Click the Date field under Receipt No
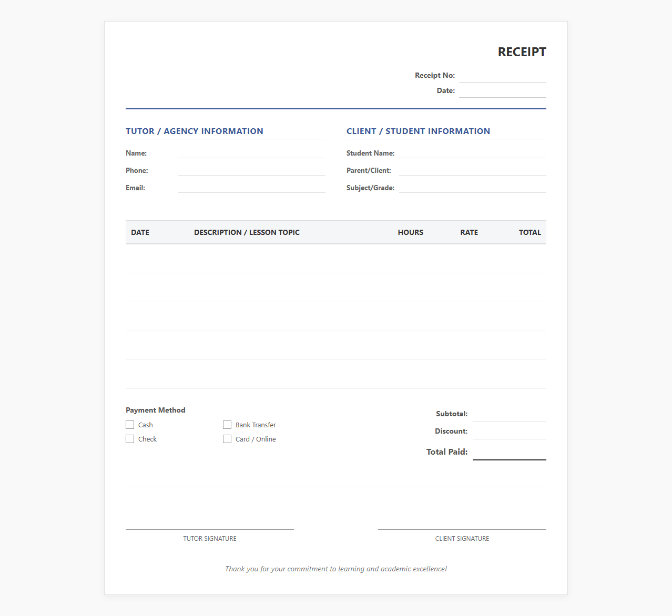 (503, 91)
